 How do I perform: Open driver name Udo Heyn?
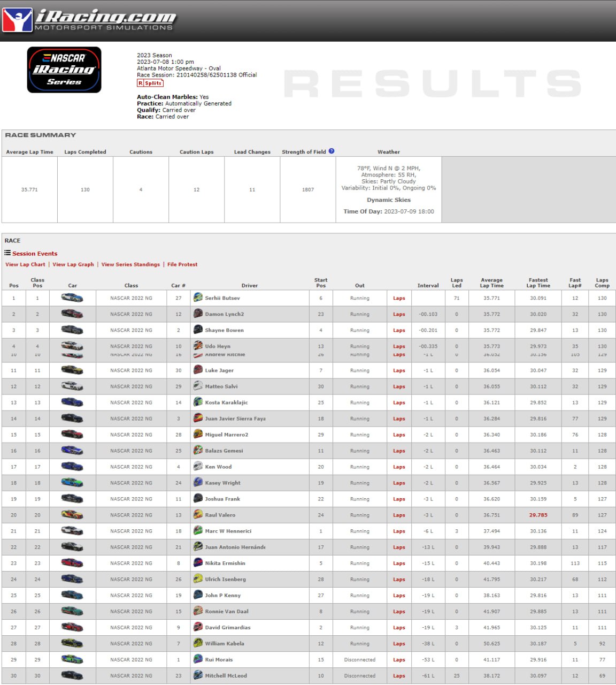coord(218,346)
